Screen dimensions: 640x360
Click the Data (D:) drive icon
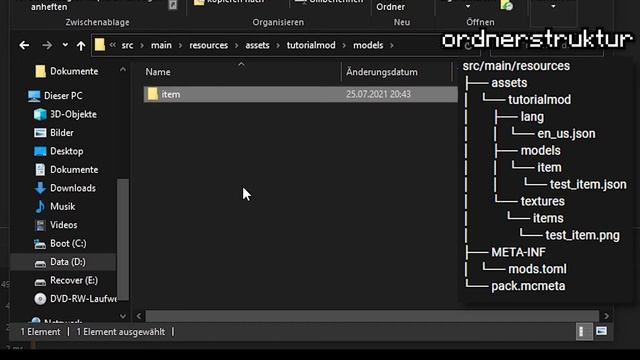pos(40,263)
